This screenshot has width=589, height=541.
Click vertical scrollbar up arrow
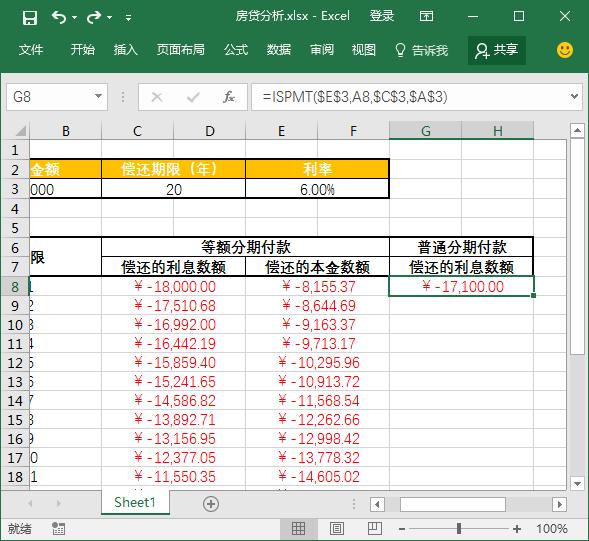(577, 130)
